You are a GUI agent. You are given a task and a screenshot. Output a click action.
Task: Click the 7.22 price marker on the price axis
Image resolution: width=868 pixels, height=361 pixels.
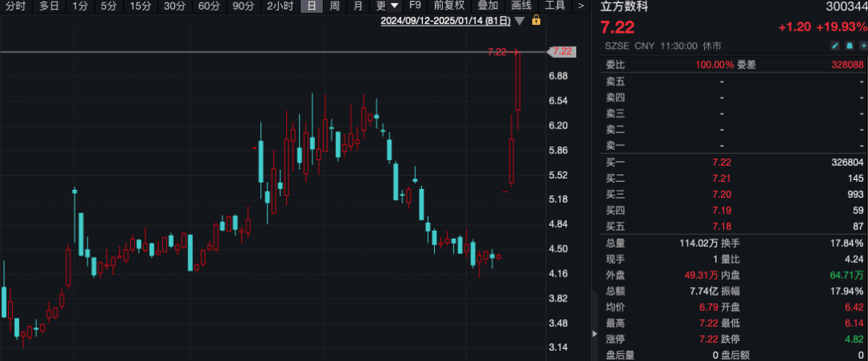pyautogui.click(x=563, y=51)
